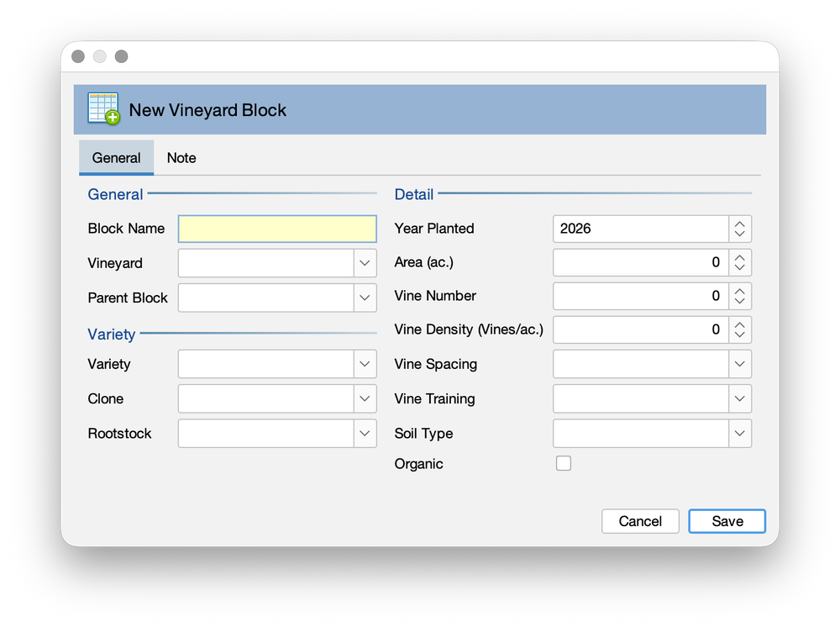Close the window with the leftmost title-bar button
Image resolution: width=840 pixels, height=627 pixels.
78,56
